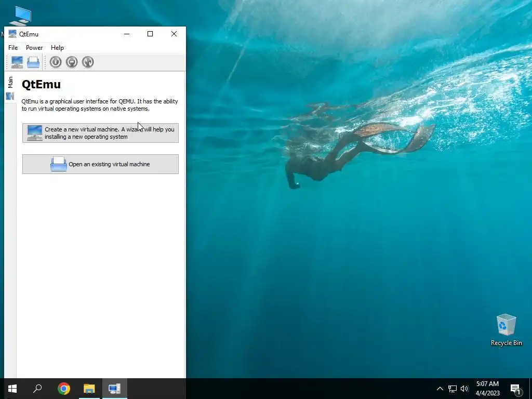Open the Help menu

coord(57,48)
